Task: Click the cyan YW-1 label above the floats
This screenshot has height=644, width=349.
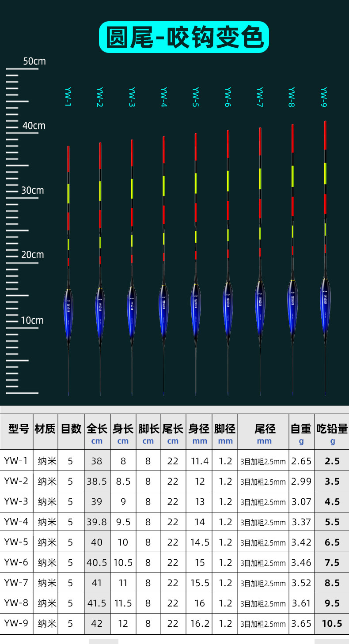Action: [x=68, y=98]
